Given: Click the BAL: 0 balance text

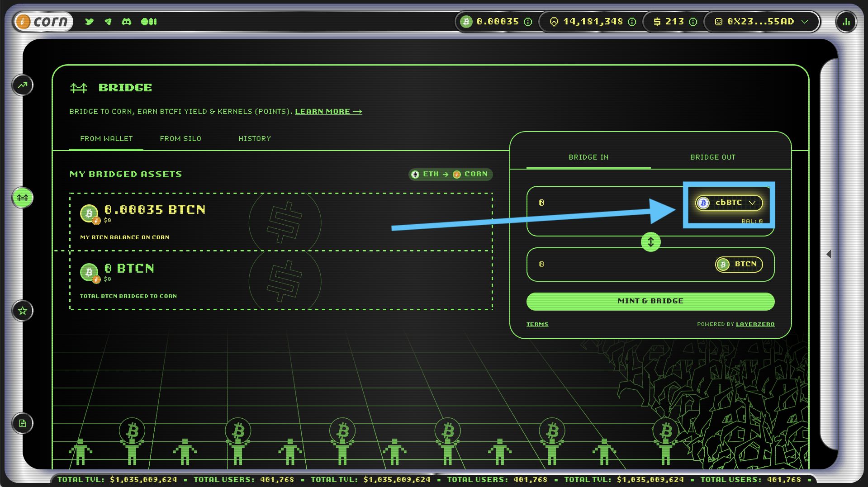Looking at the screenshot, I should point(752,221).
